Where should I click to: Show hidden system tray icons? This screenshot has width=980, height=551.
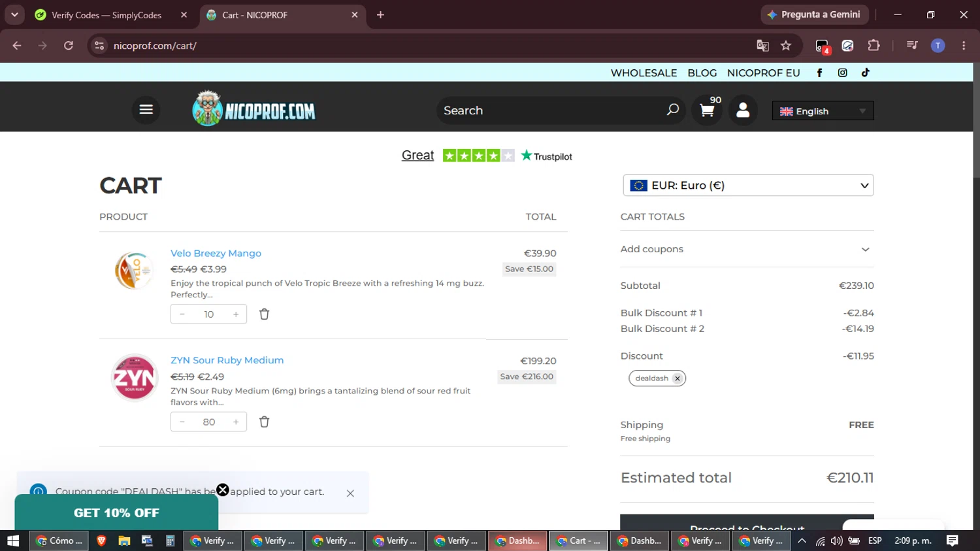coord(802,541)
